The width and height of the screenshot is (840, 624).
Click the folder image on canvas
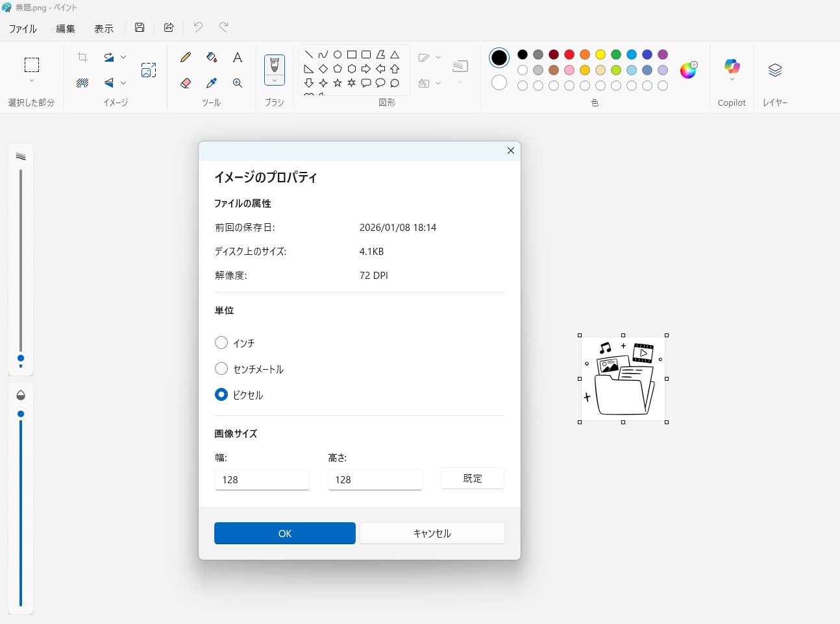click(623, 379)
